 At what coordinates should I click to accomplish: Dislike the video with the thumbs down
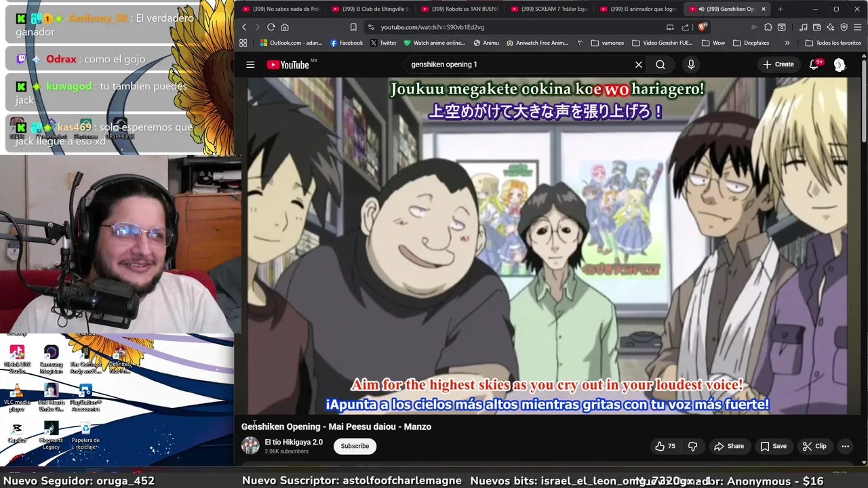[x=692, y=446]
